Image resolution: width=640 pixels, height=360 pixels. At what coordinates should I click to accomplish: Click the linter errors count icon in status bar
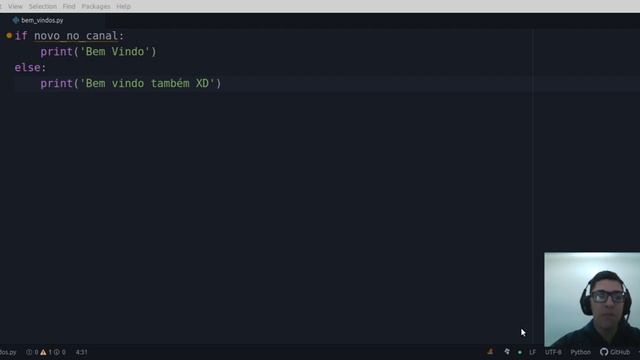pos(29,352)
